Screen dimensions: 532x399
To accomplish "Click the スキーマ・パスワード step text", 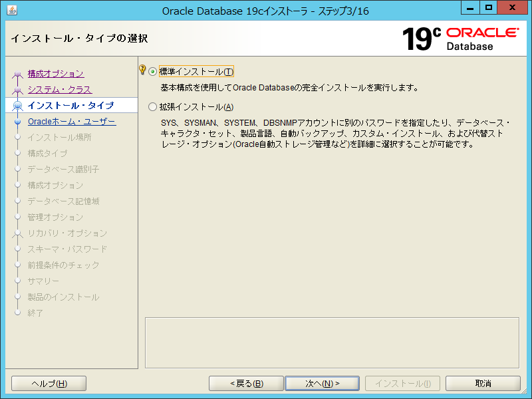I will click(68, 249).
